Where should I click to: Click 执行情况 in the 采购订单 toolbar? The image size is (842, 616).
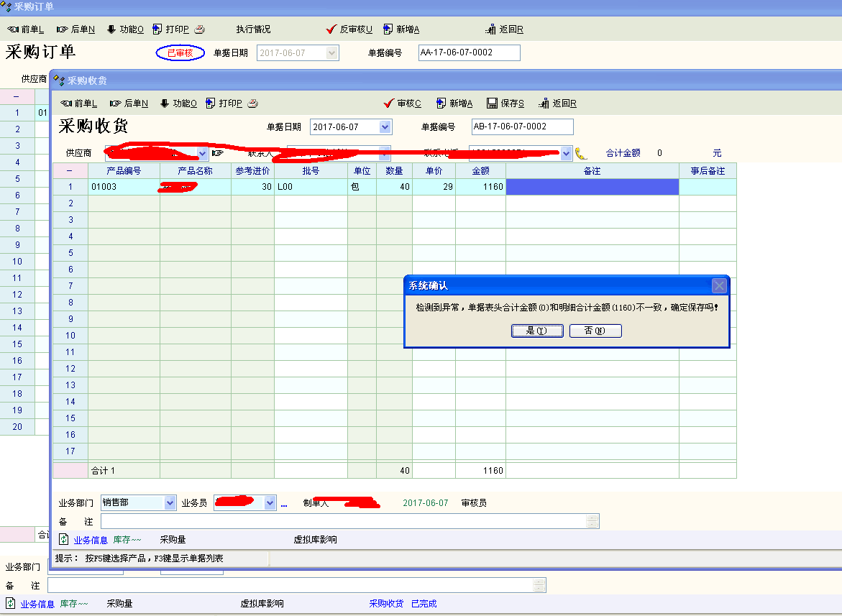pos(253,29)
